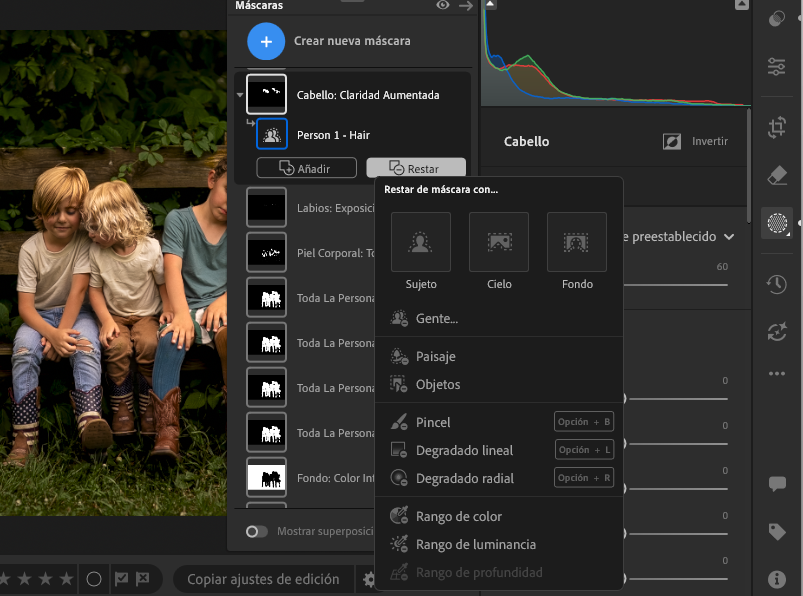Image resolution: width=803 pixels, height=596 pixels.
Task: Select the healing eraser tool
Action: [777, 176]
